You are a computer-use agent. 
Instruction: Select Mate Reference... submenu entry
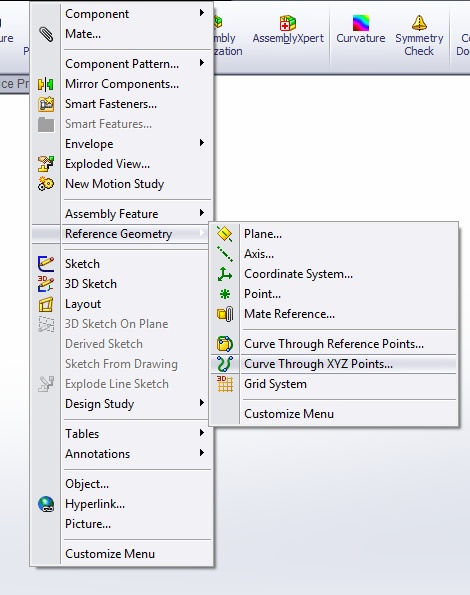334,314
